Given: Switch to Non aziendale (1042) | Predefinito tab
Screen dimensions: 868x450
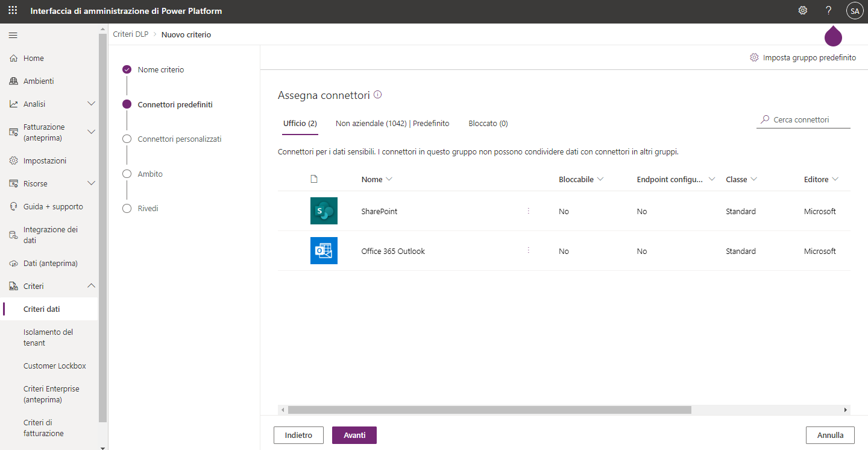Looking at the screenshot, I should (392, 123).
